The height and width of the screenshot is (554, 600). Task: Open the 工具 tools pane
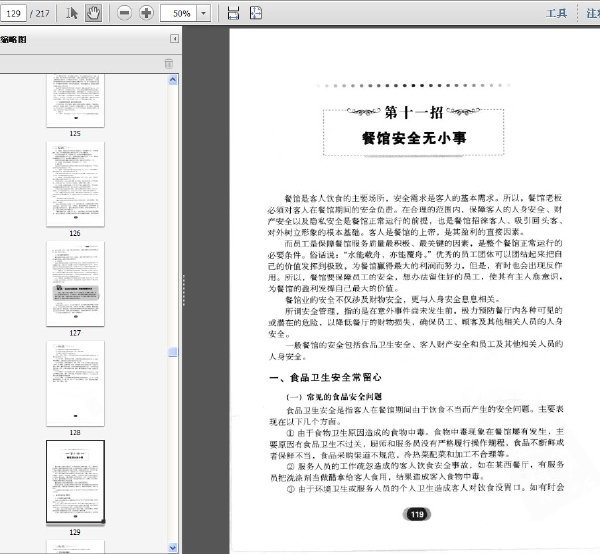click(x=556, y=13)
